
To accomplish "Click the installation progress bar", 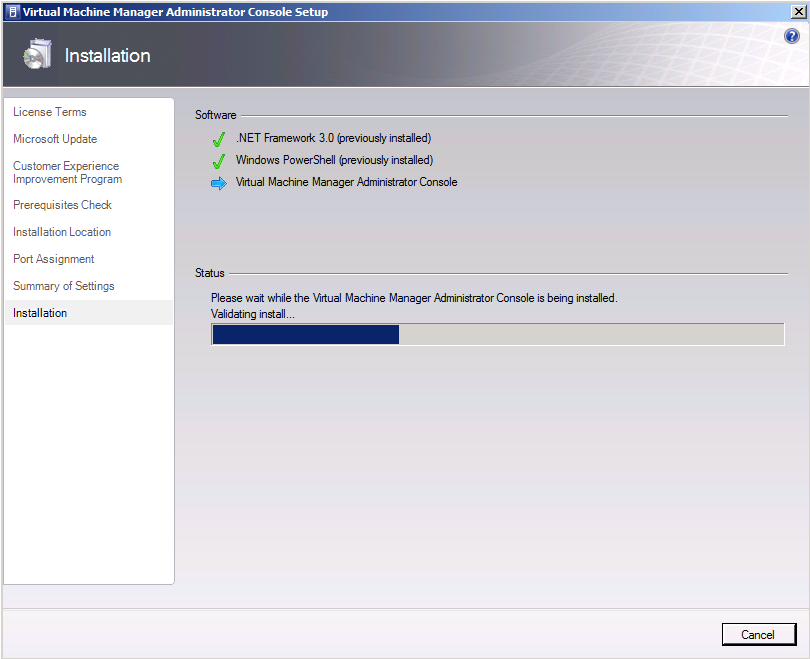I will 498,334.
